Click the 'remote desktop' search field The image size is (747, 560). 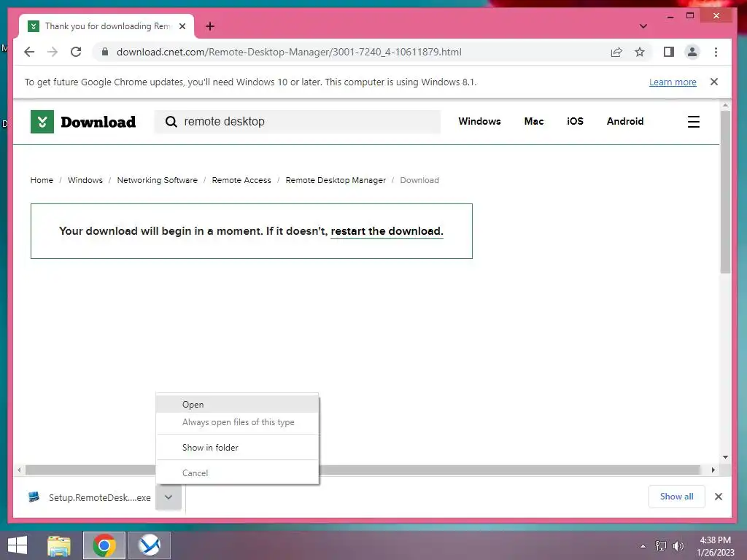point(298,122)
